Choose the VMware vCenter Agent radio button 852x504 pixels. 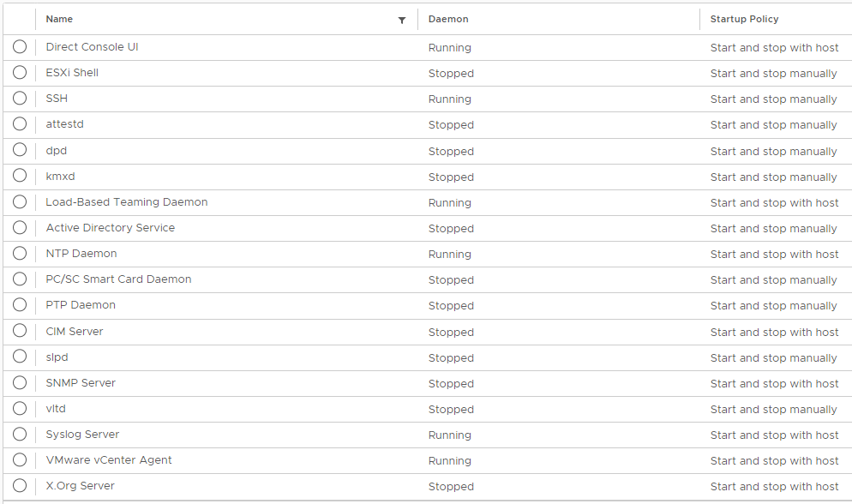[x=20, y=460]
